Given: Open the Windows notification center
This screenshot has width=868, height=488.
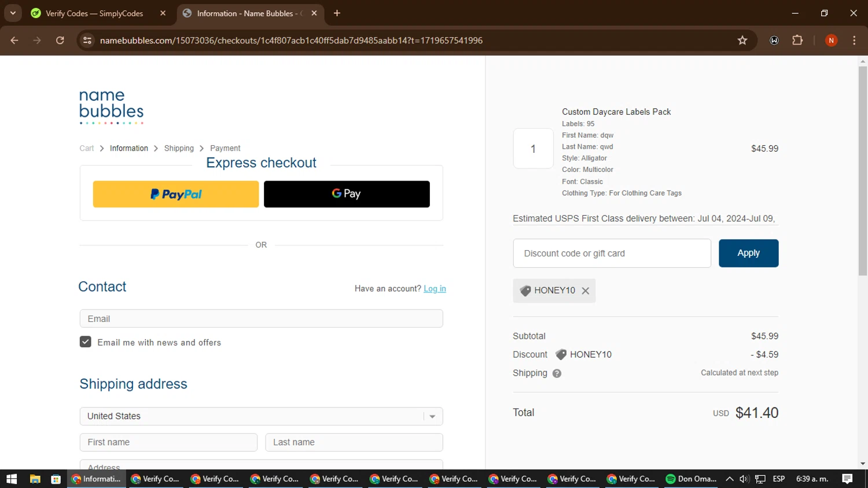Looking at the screenshot, I should (x=847, y=479).
